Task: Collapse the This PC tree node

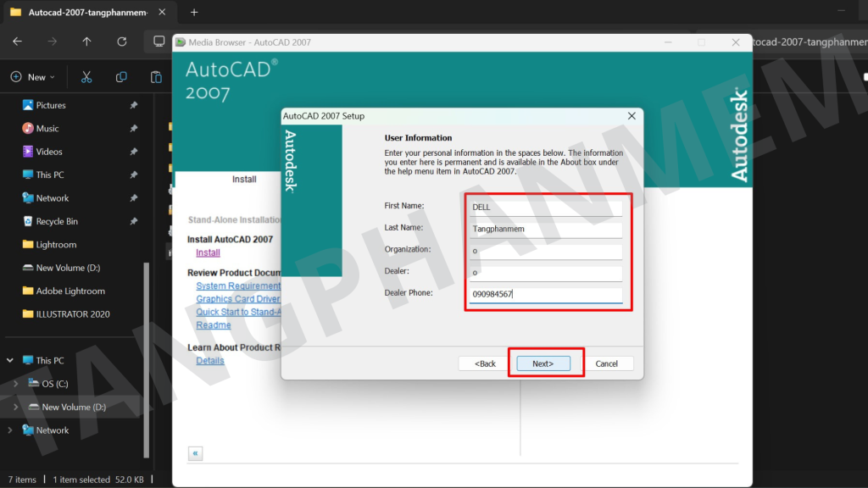Action: pyautogui.click(x=10, y=360)
